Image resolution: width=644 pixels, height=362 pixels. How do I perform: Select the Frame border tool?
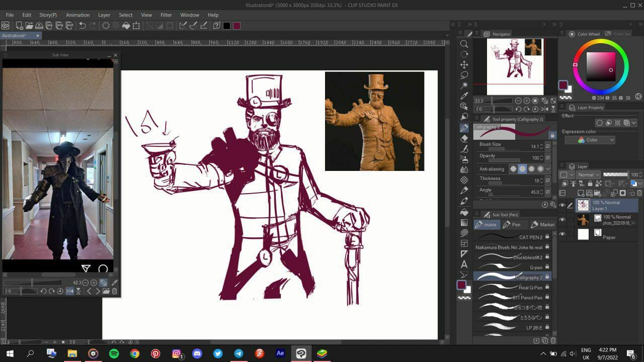pyautogui.click(x=464, y=243)
